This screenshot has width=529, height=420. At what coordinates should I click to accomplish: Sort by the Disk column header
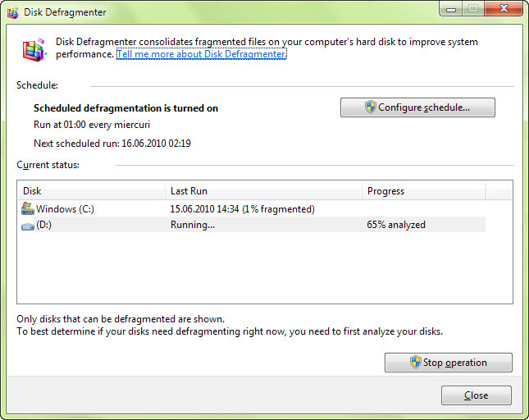91,190
